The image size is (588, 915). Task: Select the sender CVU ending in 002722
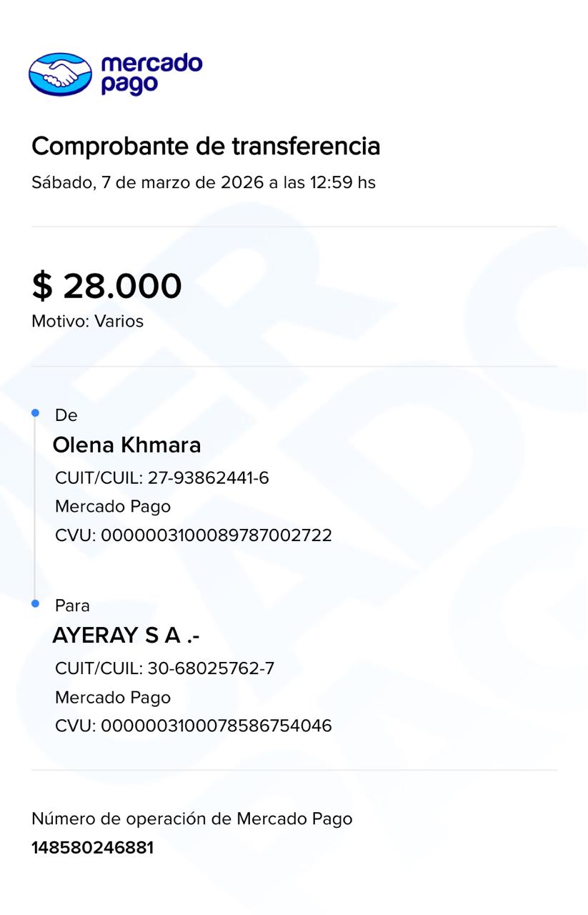(193, 535)
